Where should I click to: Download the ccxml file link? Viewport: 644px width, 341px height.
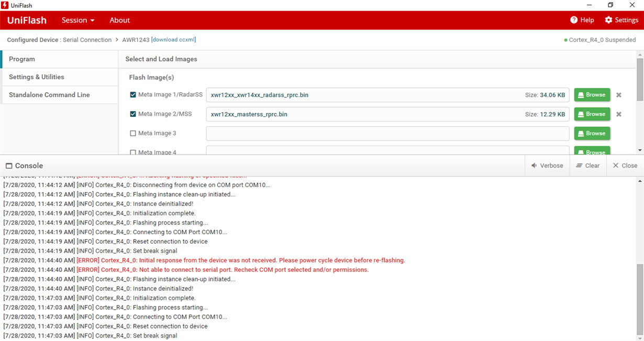173,40
